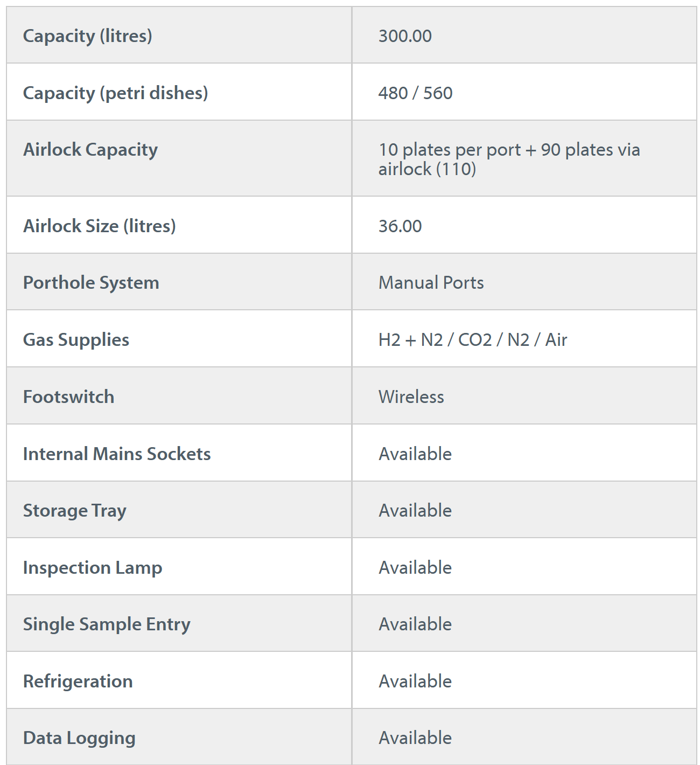Select the 36.00 airlock size value
Image resolution: width=700 pixels, height=765 pixels.
[400, 226]
